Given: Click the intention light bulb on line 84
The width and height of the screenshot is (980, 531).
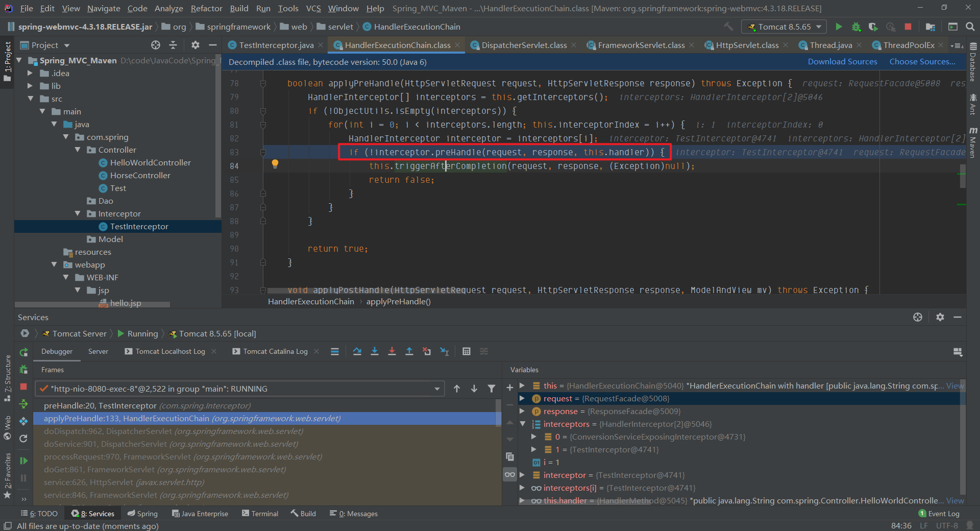Looking at the screenshot, I should point(275,164).
